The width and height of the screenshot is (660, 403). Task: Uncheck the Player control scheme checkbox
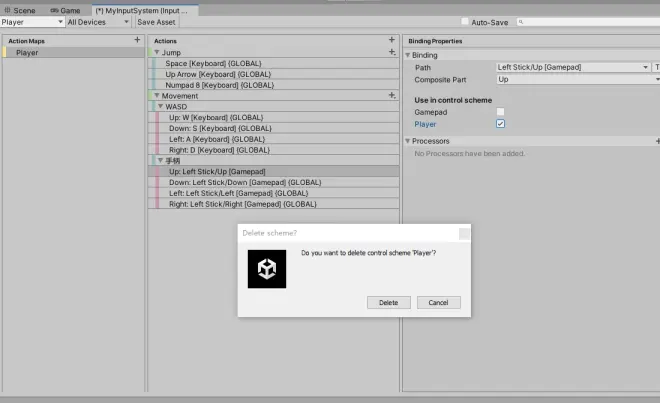(501, 124)
